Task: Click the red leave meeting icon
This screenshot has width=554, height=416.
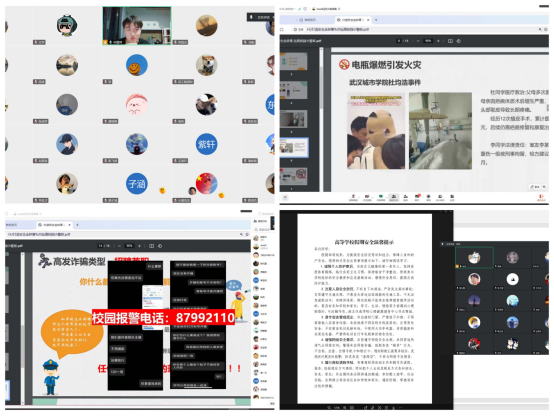Action: 541,197
